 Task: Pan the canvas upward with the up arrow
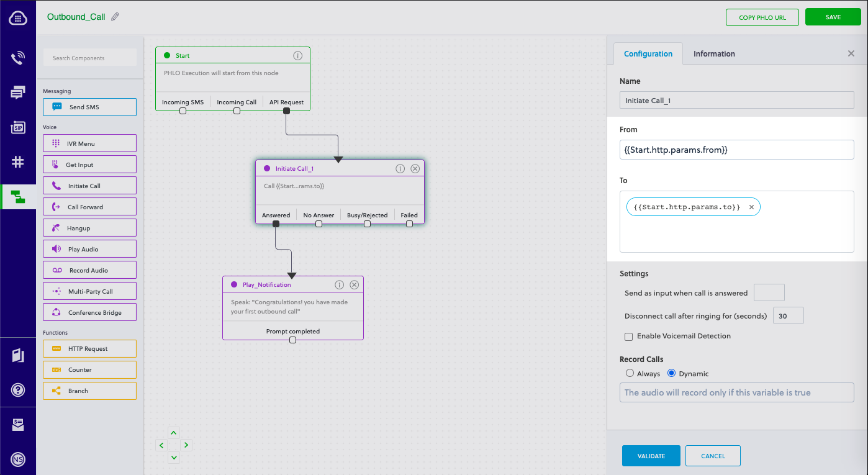pyautogui.click(x=174, y=433)
